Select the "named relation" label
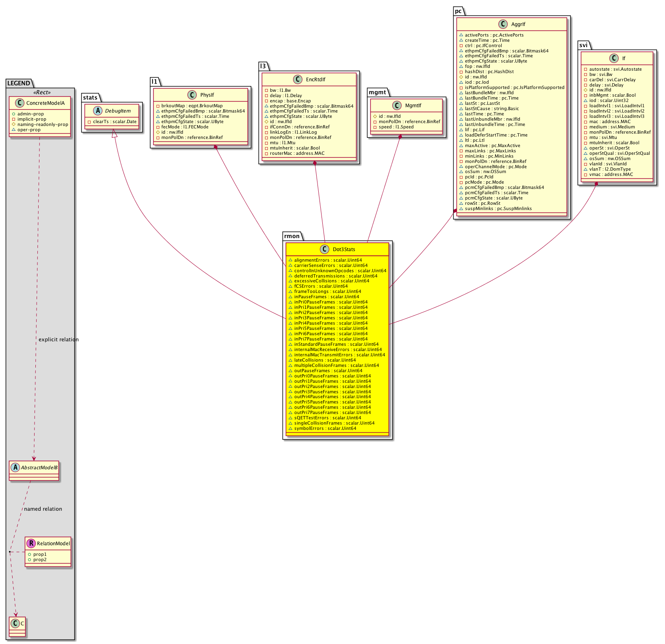 click(x=43, y=509)
